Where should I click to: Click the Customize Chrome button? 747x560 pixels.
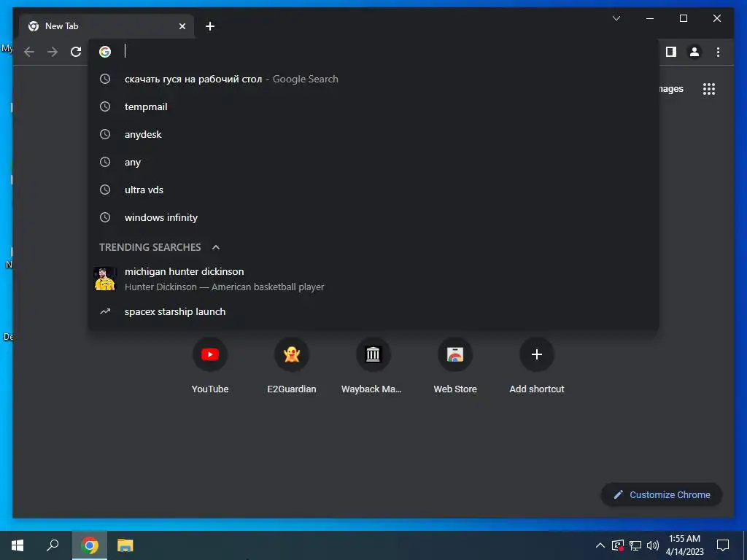point(662,495)
